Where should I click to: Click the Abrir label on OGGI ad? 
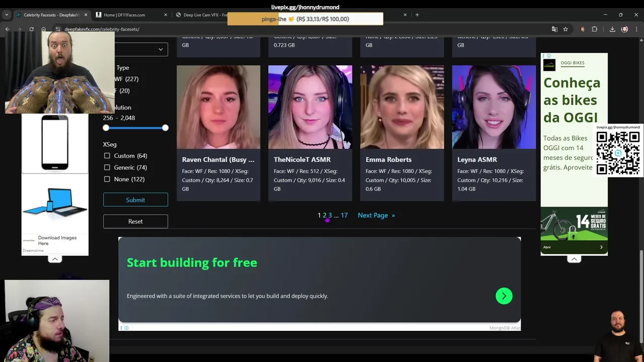click(547, 247)
